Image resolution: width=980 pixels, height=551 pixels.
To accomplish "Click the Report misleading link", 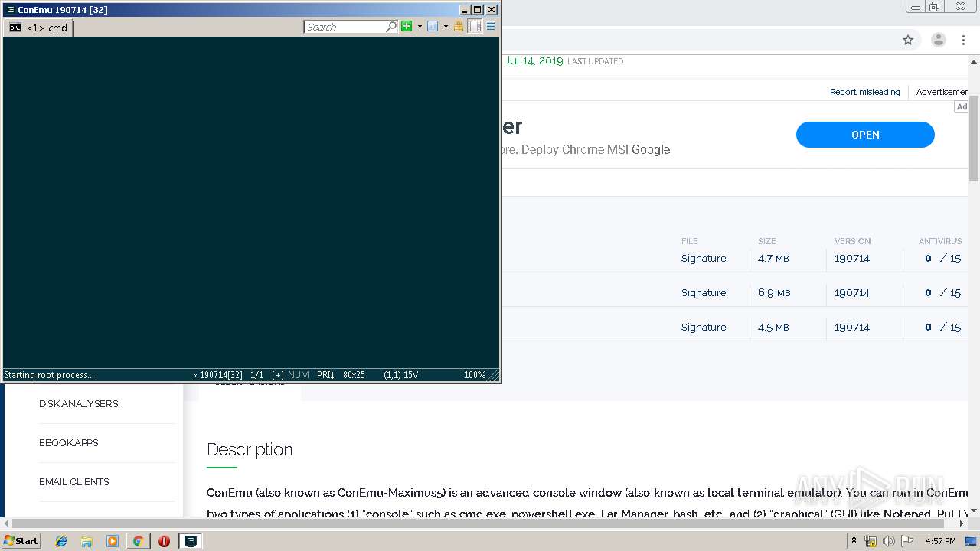I will pyautogui.click(x=865, y=92).
